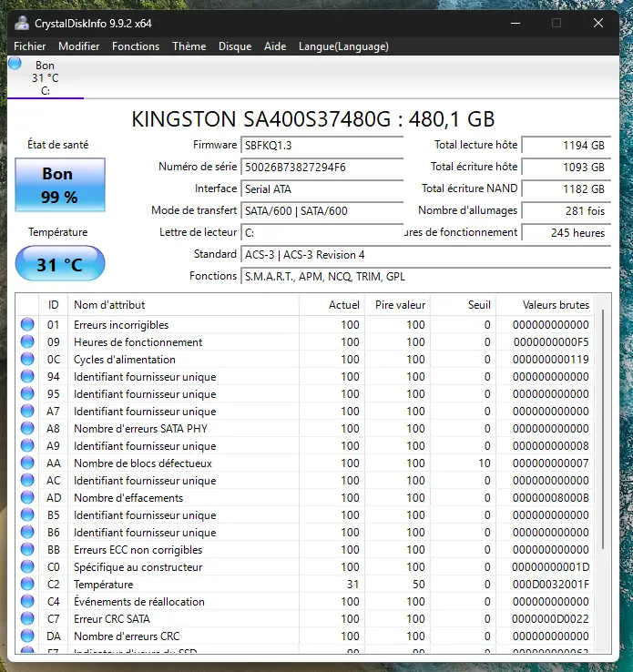The image size is (633, 672).
Task: Click the attribute list vertical scrollbar
Action: click(603, 429)
